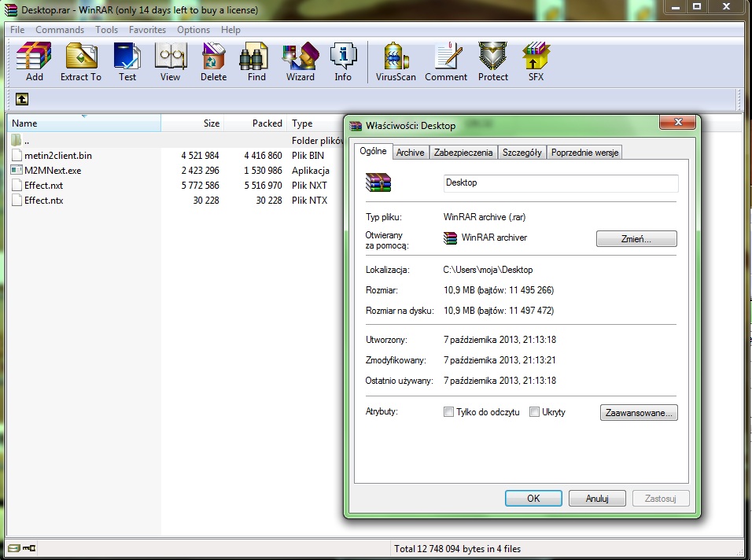This screenshot has width=752, height=560.
Task: Click the M2MNext.exe application icon
Action: pyautogui.click(x=17, y=170)
